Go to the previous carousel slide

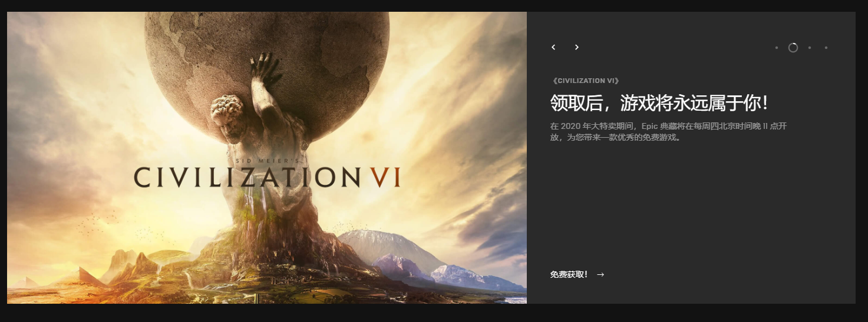tap(553, 47)
